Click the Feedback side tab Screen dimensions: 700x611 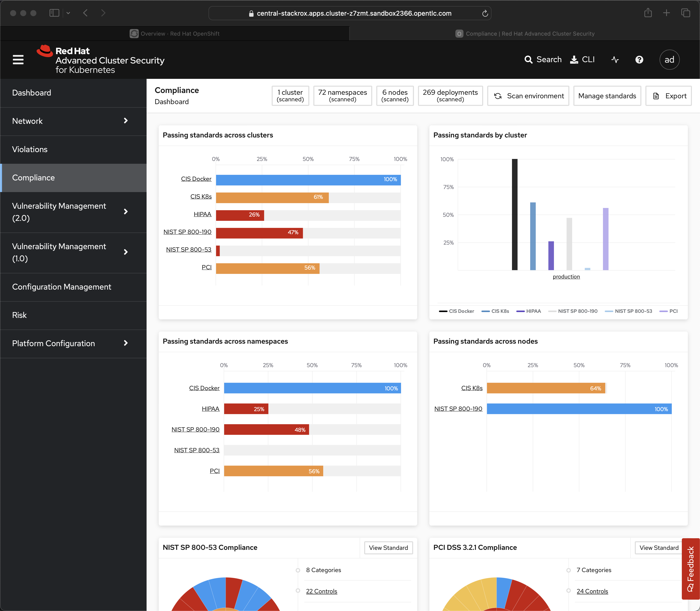(690, 568)
